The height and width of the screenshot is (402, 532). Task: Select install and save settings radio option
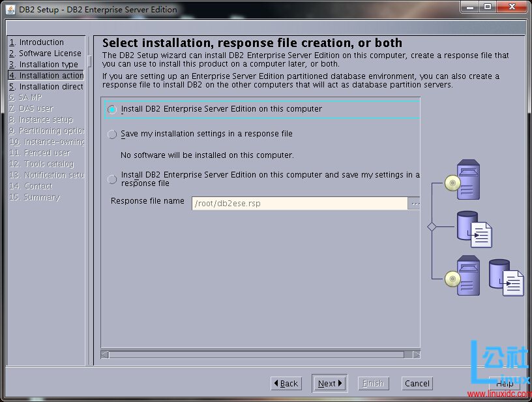tap(112, 179)
